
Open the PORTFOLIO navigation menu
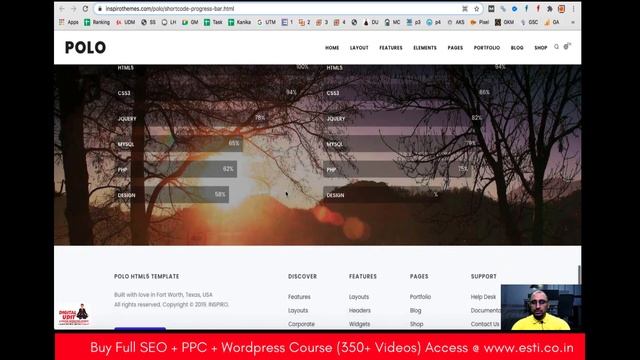pos(487,48)
